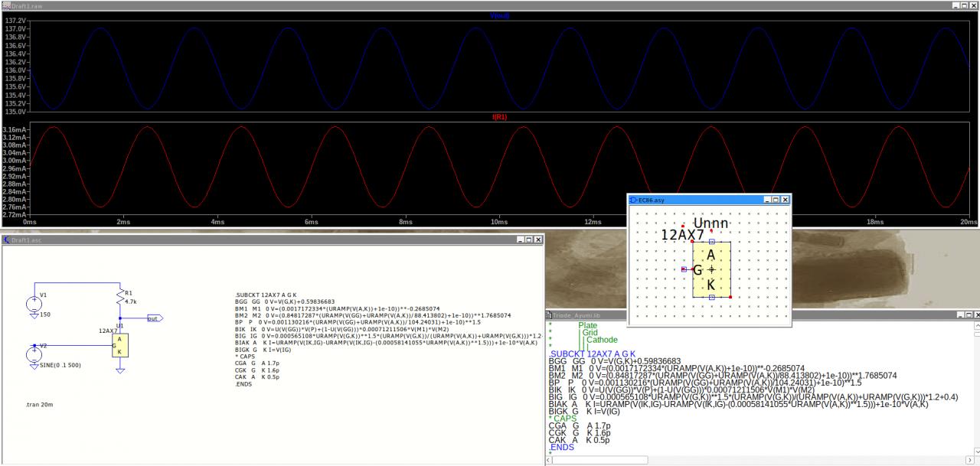Click the ground symbol below the triode

[119, 370]
